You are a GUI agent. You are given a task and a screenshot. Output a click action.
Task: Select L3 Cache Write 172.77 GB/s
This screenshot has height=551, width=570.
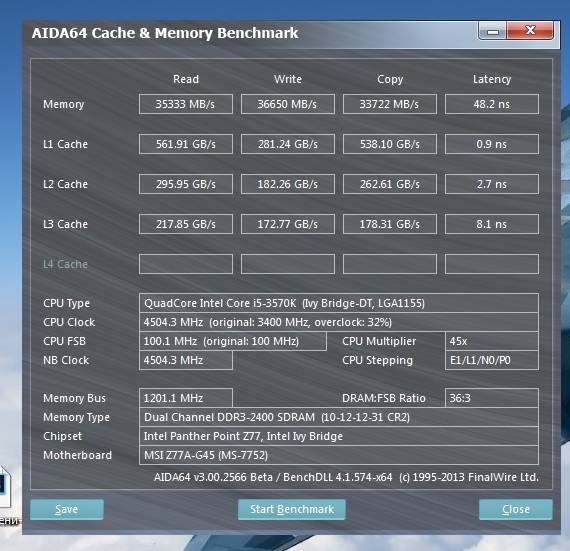tap(288, 224)
